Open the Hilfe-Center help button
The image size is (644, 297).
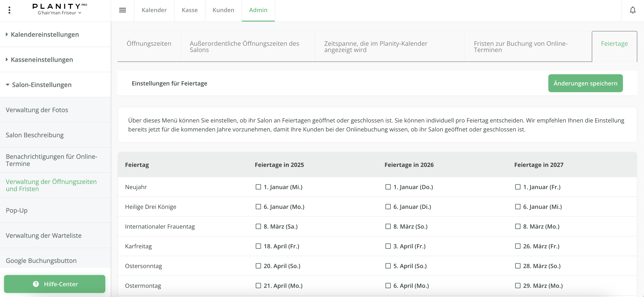coord(55,284)
